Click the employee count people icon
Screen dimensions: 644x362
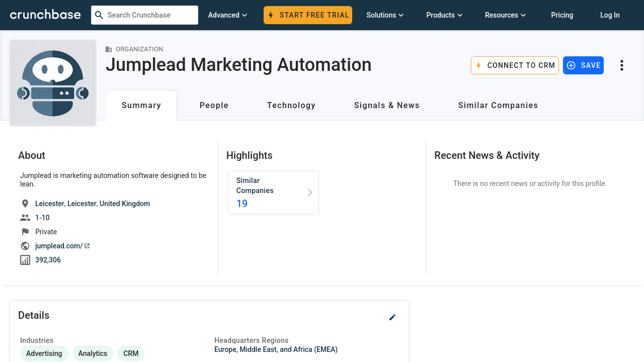pyautogui.click(x=25, y=218)
